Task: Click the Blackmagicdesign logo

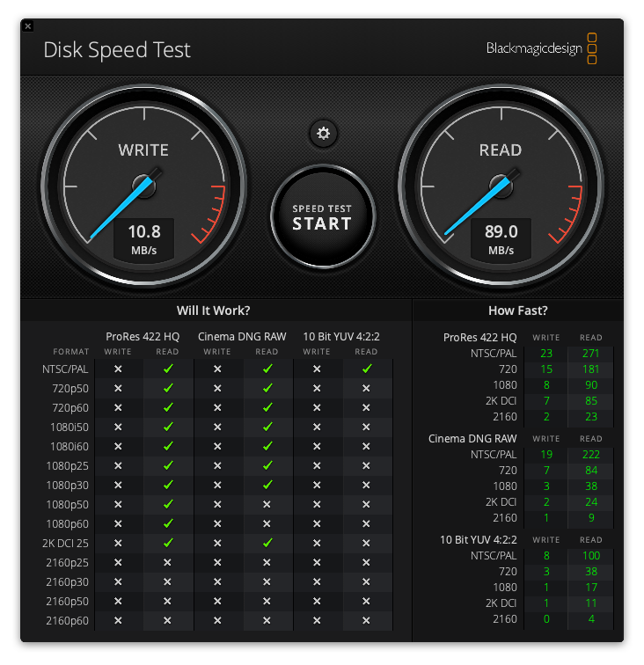Action: pos(542,48)
